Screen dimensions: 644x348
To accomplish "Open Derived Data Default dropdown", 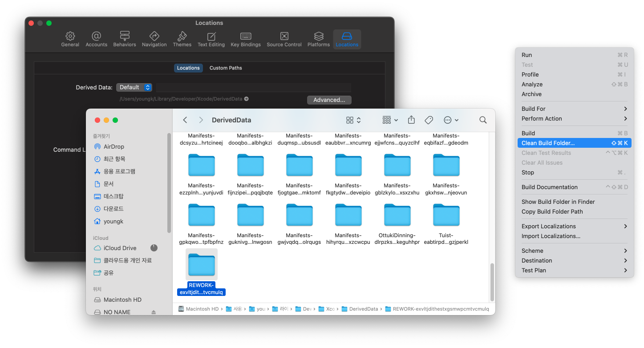I will 134,87.
